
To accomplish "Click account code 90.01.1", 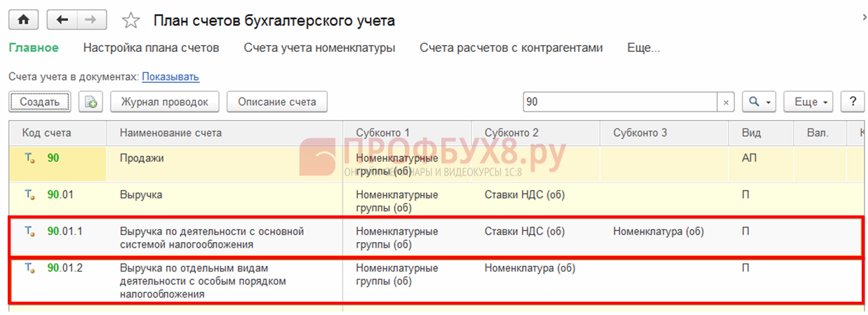I will (x=65, y=231).
